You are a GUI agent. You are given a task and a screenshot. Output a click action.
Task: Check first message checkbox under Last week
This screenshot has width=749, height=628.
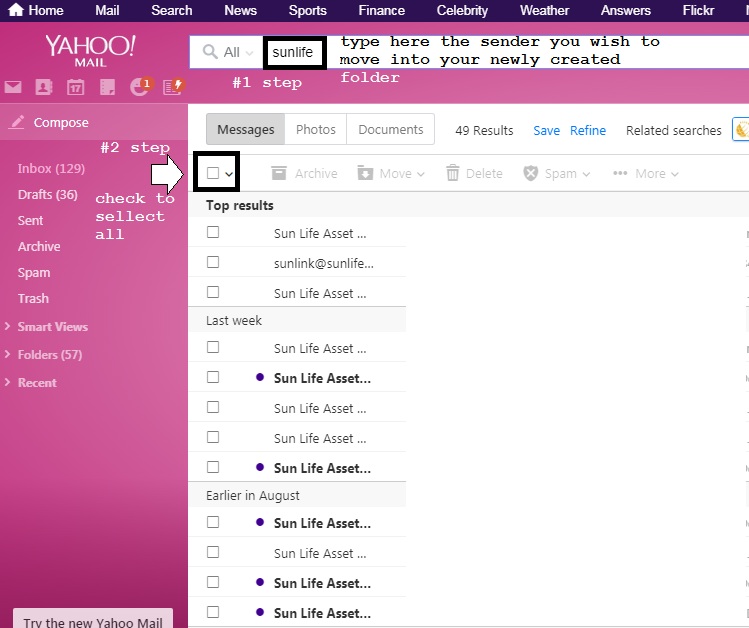[x=213, y=347]
